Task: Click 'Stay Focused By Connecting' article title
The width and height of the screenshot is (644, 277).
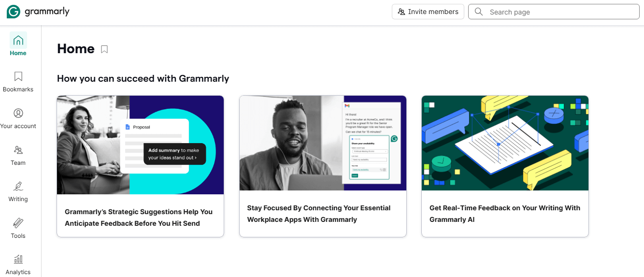Action: click(319, 214)
